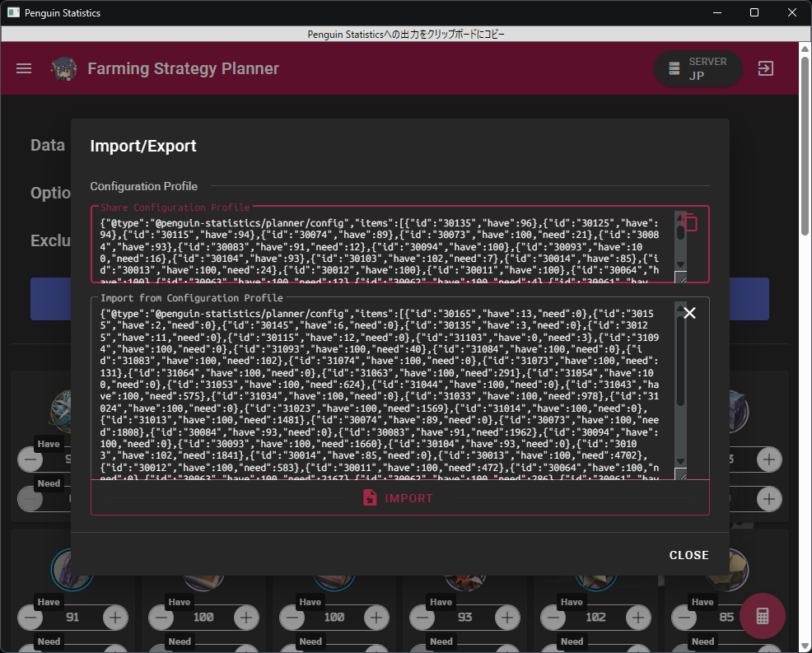Click the page scrollbar down arrow
Image resolution: width=812 pixels, height=653 pixels.
pos(805,646)
